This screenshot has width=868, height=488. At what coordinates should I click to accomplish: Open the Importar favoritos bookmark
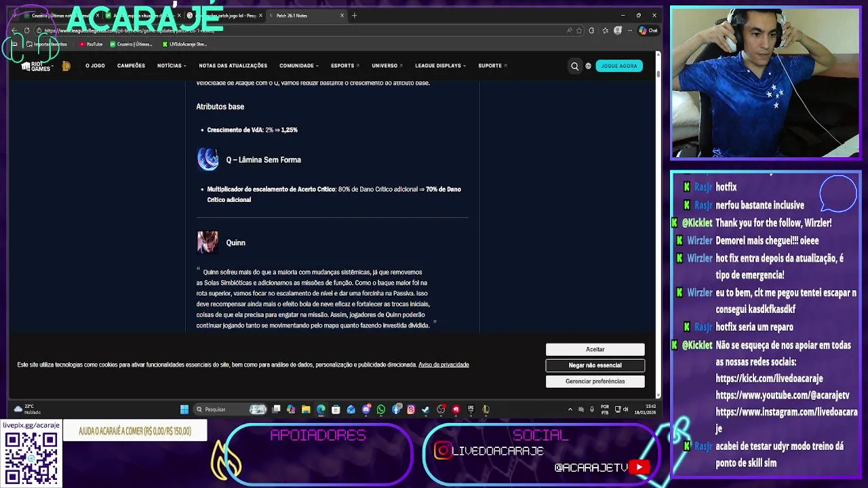click(x=47, y=44)
